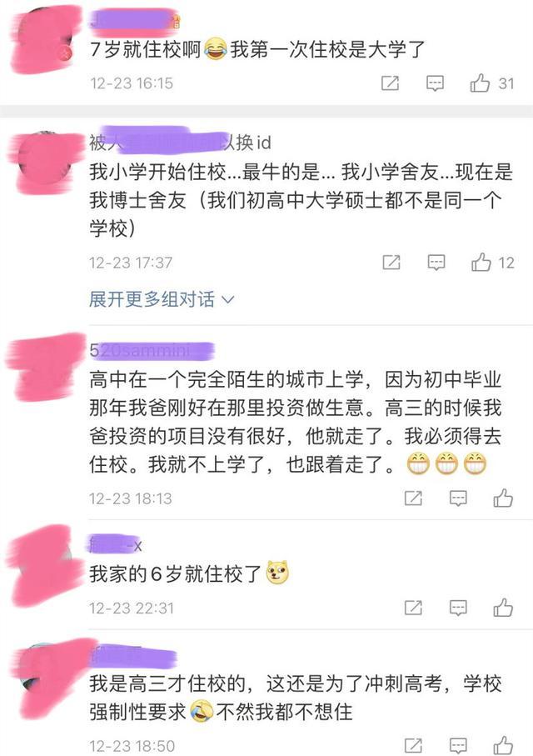Viewport: 533px width, 756px height.
Task: Reply to the 我小学开始住校 comment
Action: pyautogui.click(x=436, y=263)
